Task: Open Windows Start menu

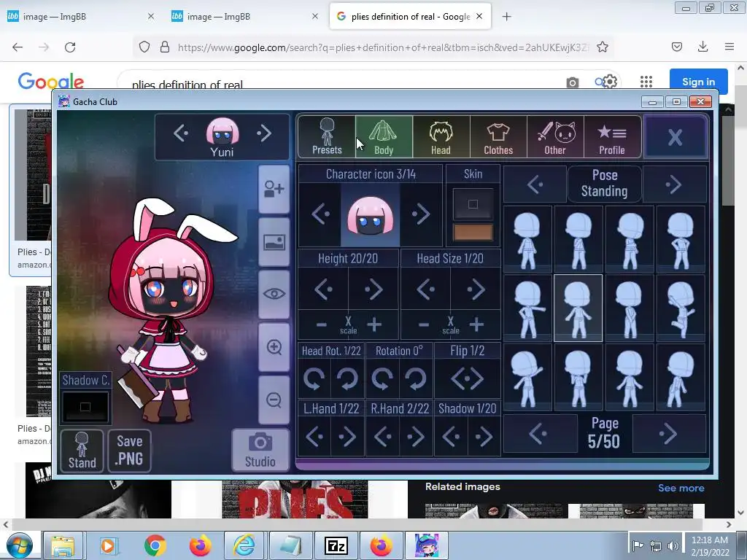Action: coord(19,545)
